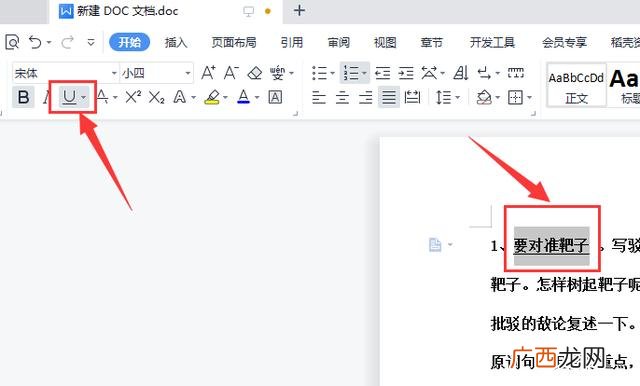640x386 pixels.
Task: Align text left
Action: pos(319,97)
